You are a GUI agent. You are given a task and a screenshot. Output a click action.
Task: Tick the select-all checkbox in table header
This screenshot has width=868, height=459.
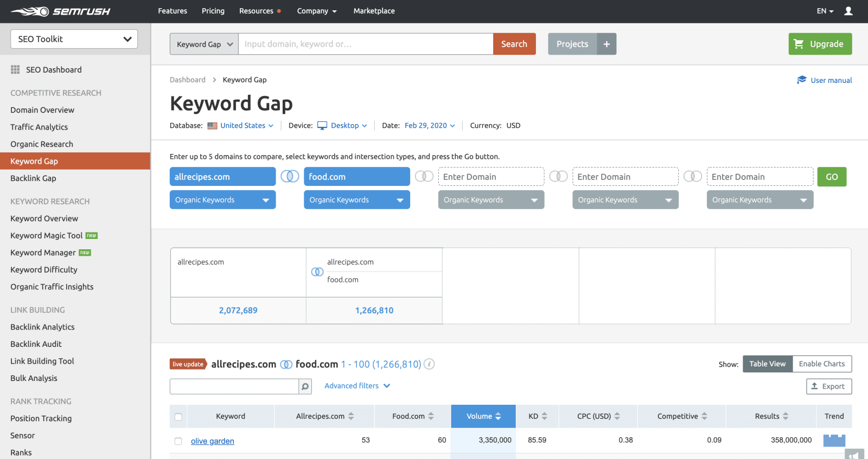(178, 417)
